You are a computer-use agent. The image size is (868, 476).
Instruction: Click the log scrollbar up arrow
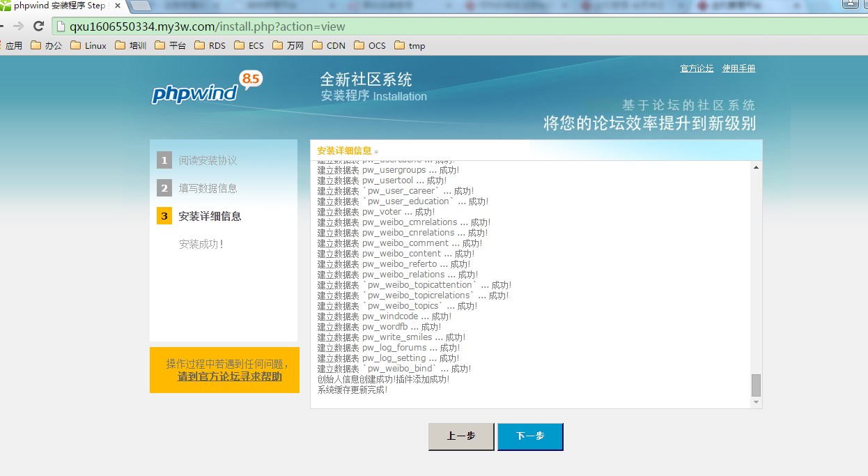pos(756,167)
